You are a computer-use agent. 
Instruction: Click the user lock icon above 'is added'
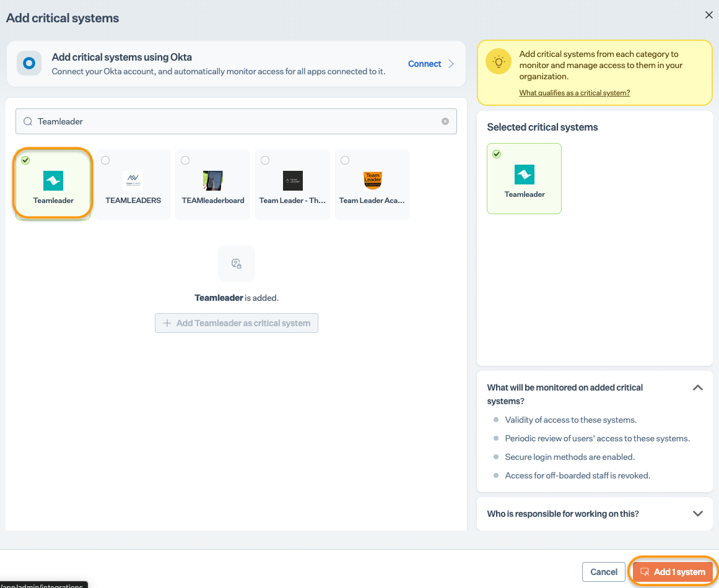[237, 264]
